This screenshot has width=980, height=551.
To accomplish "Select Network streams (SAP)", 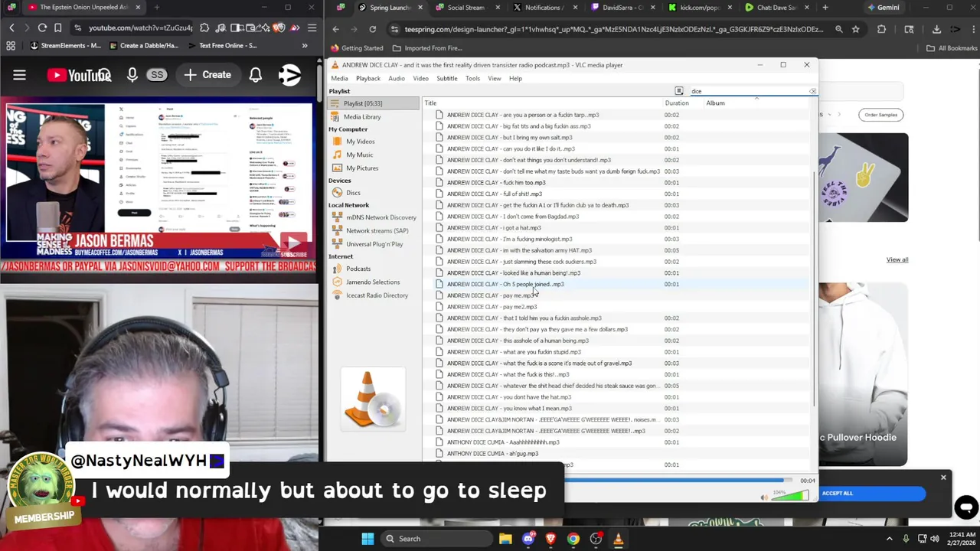I will tap(377, 230).
